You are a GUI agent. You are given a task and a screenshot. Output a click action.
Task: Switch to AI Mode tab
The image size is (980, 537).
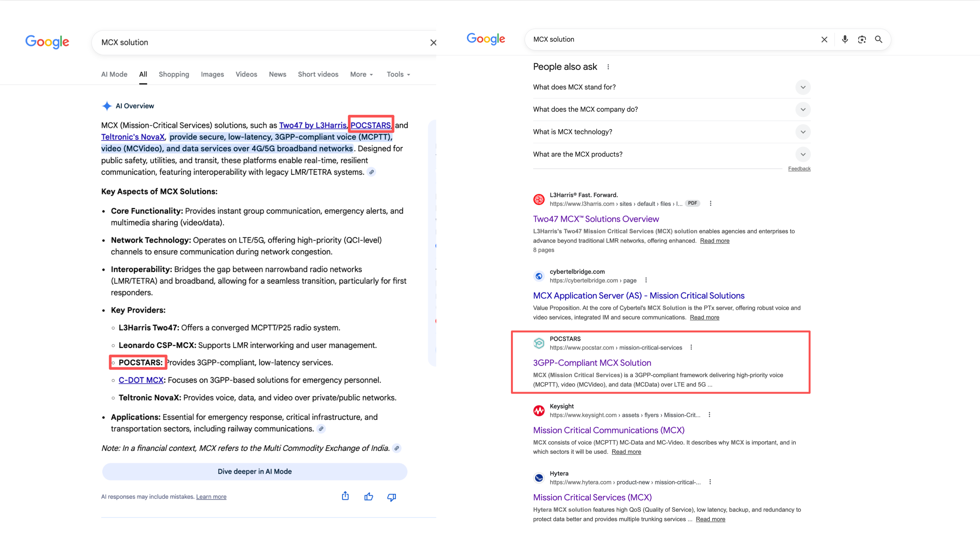pos(114,75)
